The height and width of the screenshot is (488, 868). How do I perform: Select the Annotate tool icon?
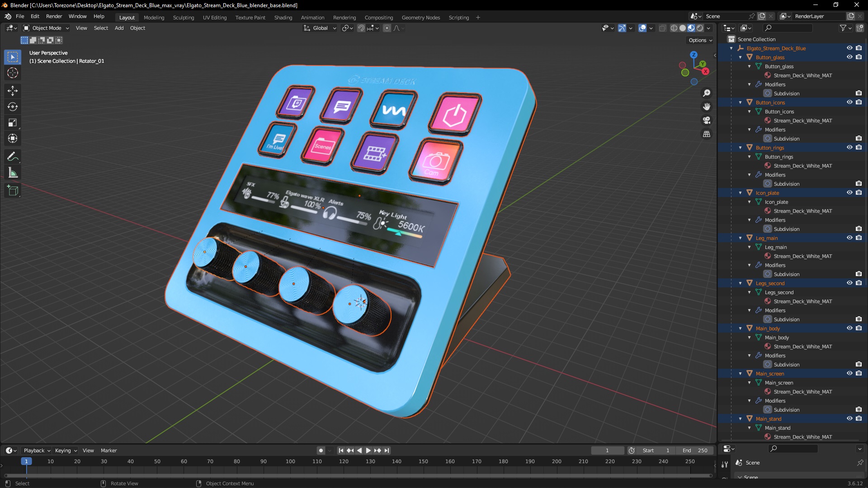pos(13,155)
